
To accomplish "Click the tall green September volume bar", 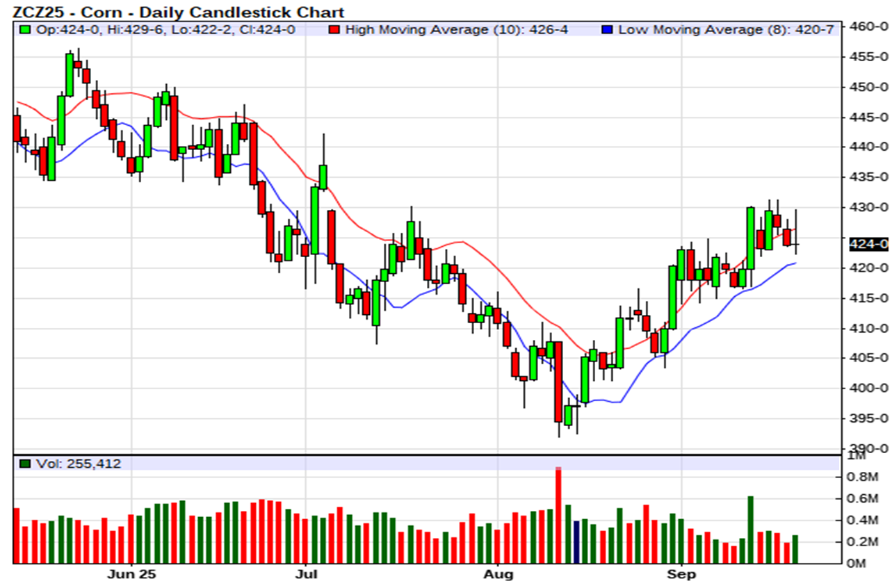I will point(750,529).
